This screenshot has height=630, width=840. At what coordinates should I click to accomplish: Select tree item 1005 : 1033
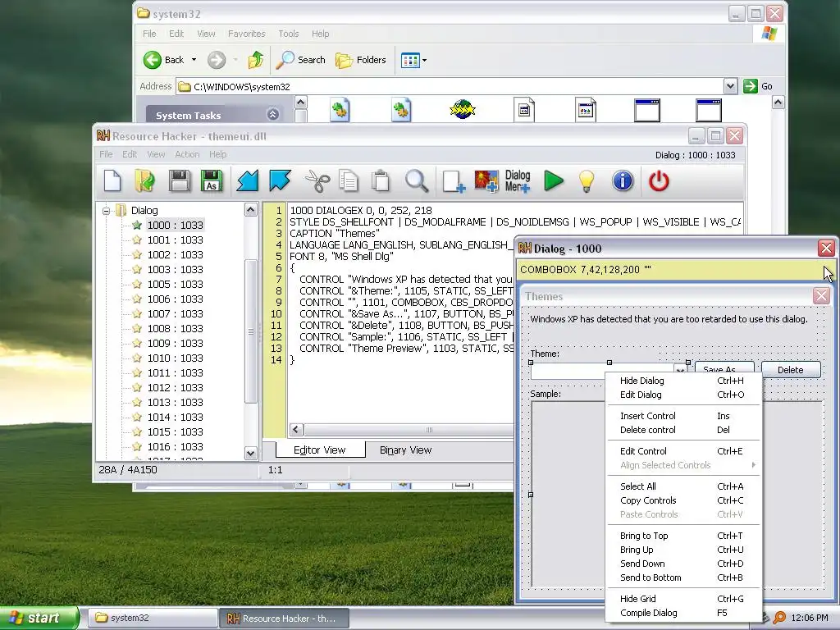coord(176,285)
